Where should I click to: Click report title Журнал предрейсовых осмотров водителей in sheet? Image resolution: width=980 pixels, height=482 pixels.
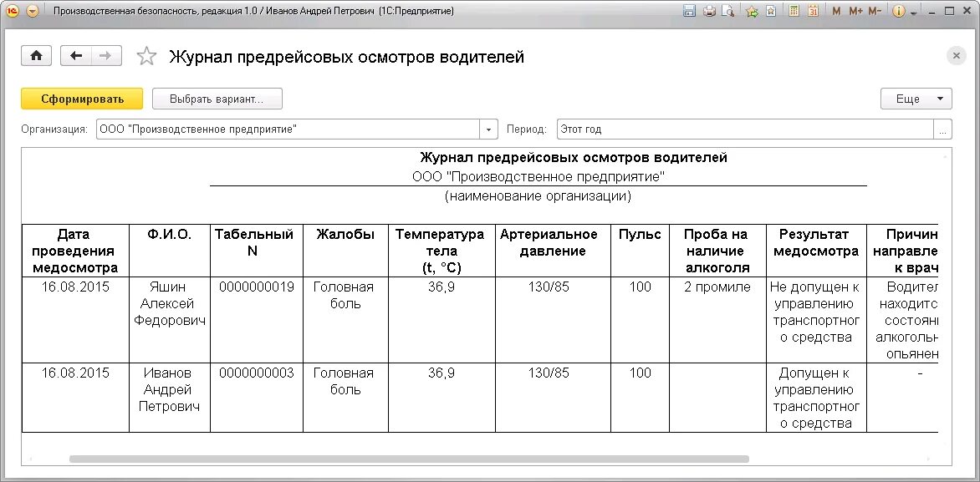pos(573,157)
